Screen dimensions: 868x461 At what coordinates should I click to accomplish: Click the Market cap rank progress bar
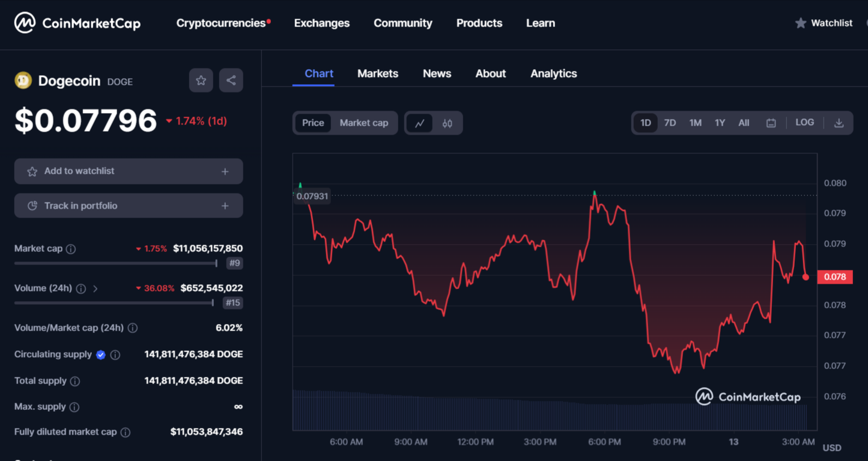[x=115, y=263]
